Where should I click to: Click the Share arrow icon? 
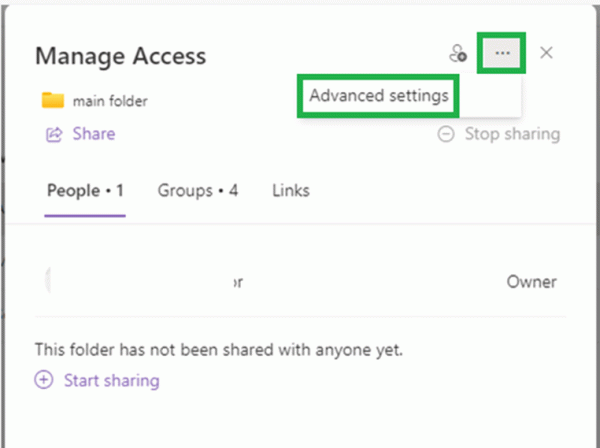[55, 134]
